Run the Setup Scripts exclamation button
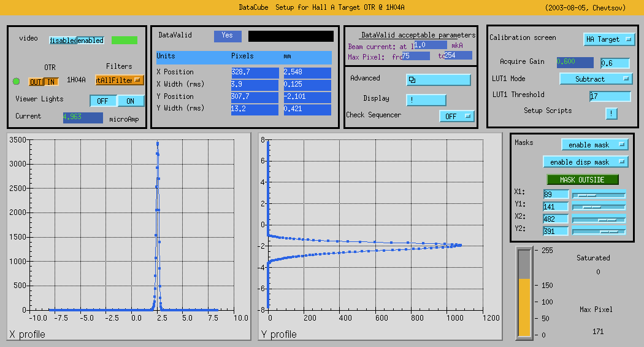 tap(611, 114)
